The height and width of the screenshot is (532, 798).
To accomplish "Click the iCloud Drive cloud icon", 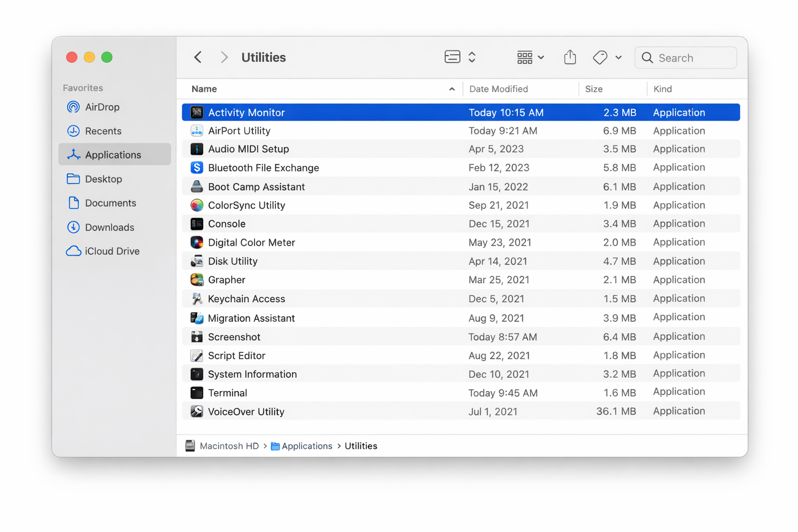I will [73, 251].
